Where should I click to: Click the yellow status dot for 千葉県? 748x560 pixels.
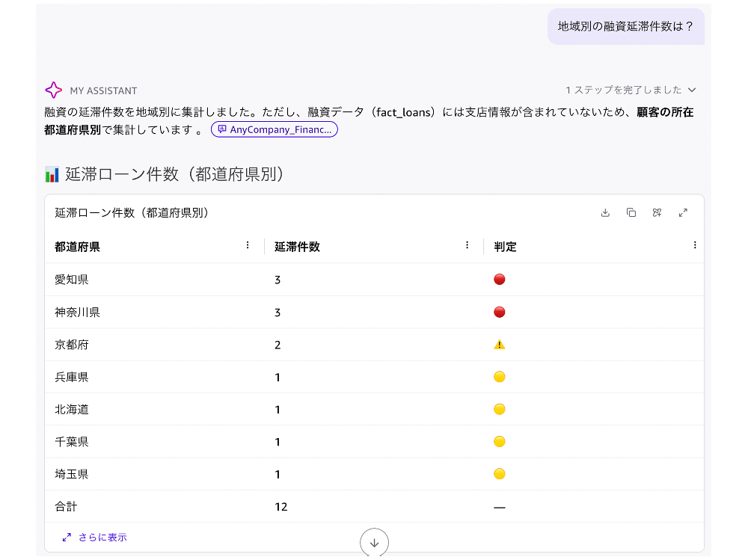click(500, 442)
